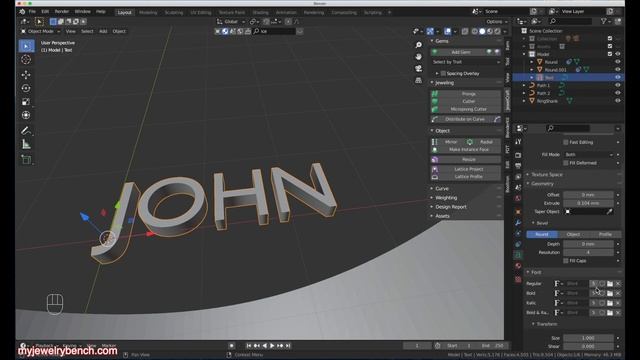Select the Rotate tool
The image size is (640, 360).
(26, 88)
